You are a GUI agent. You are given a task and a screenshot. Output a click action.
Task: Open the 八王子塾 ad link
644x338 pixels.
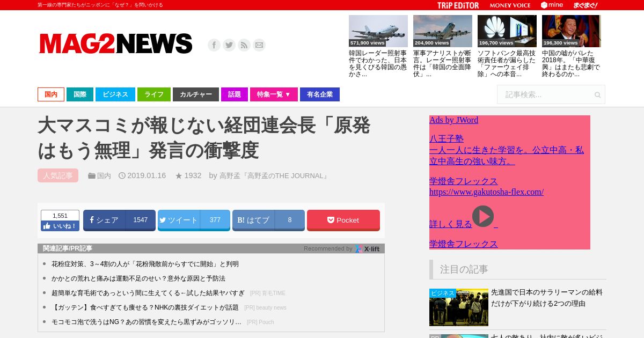point(447,138)
